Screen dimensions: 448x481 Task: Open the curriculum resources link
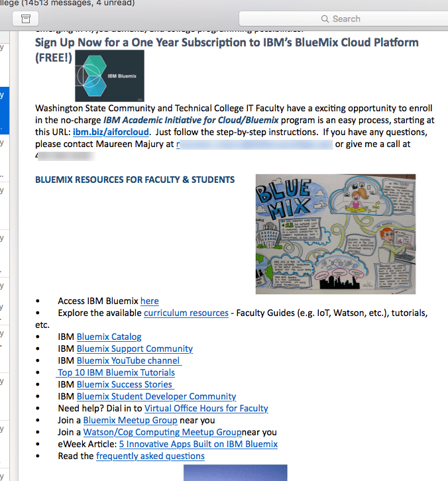pyautogui.click(x=187, y=313)
